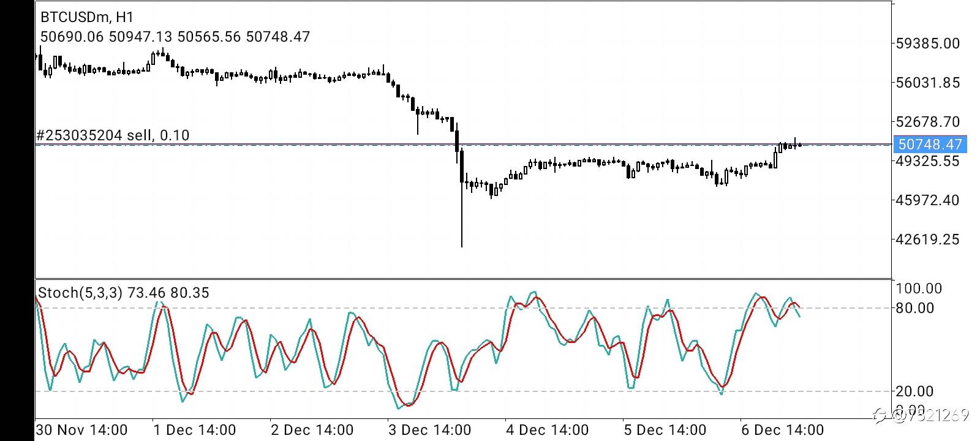
Task: Tap price axis label 45972.40
Action: pos(927,200)
